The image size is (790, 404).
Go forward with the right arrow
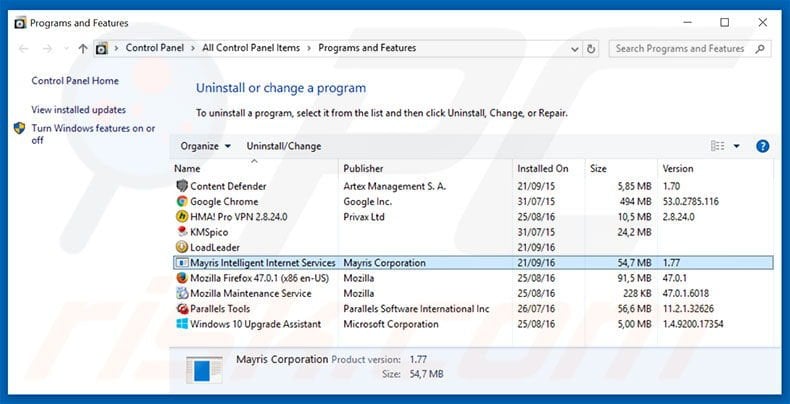[47, 48]
